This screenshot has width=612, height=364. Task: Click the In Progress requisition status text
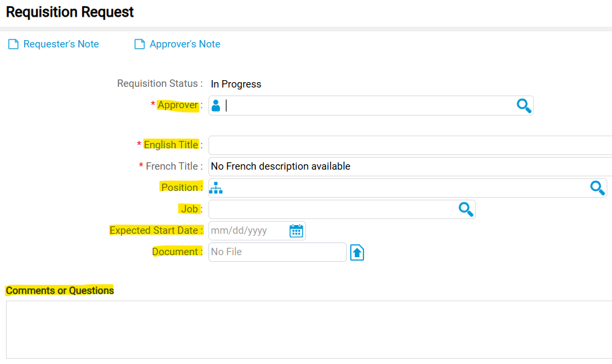pos(236,84)
